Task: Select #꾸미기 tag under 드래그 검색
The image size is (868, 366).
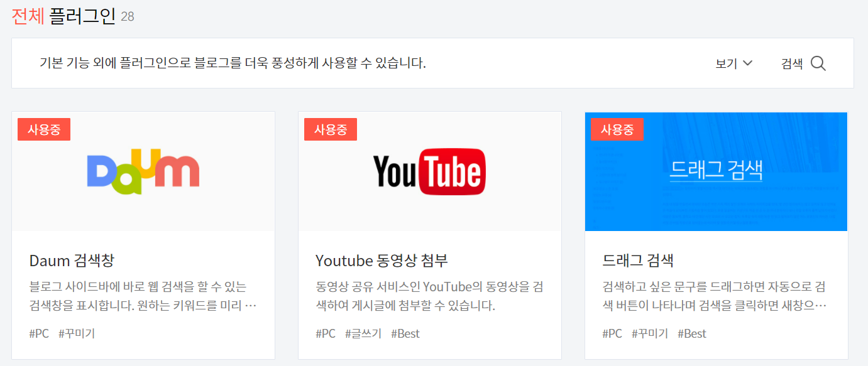Action: 650,333
